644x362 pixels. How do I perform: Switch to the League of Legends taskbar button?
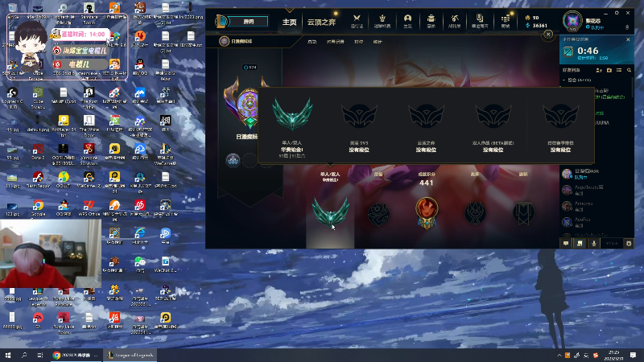(130, 355)
